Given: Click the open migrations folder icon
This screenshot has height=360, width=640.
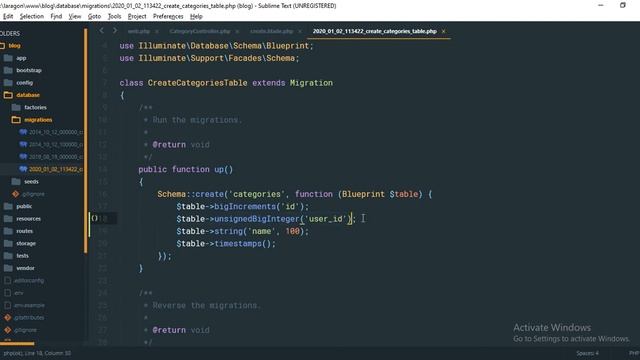Looking at the screenshot, I should click(16, 120).
